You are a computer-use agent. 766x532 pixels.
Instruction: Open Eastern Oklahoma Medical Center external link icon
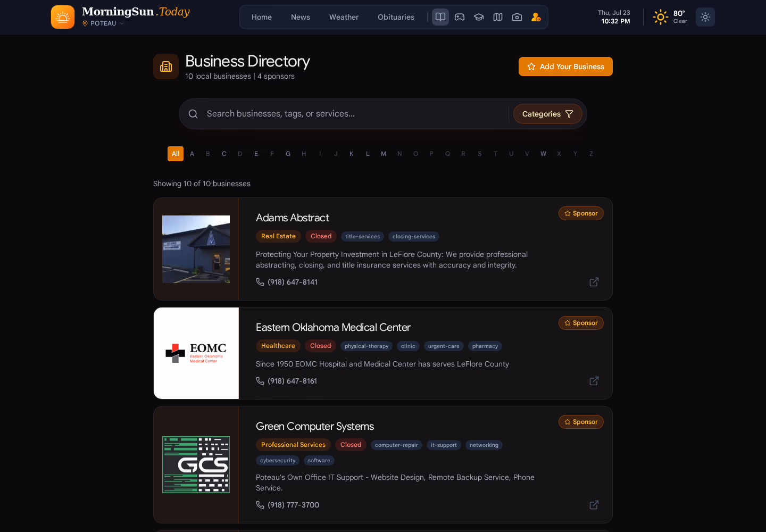pyautogui.click(x=594, y=381)
